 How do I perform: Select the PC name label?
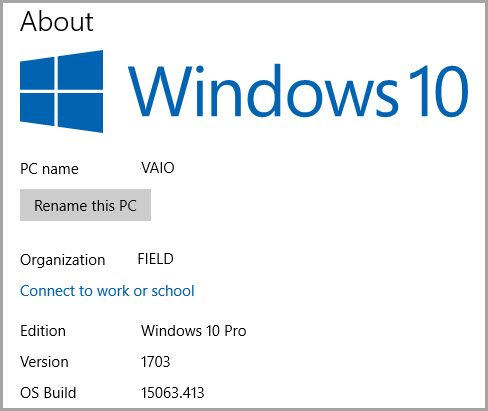[49, 169]
